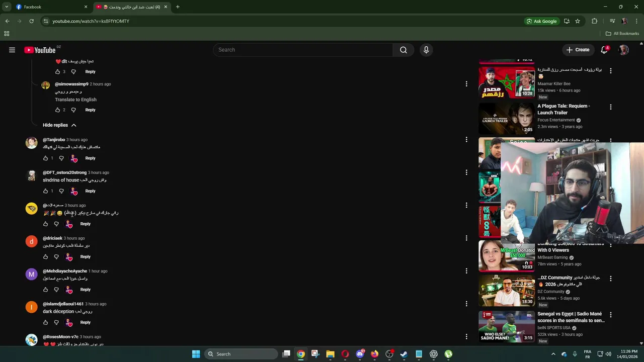Bookmark this page with the star
This screenshot has width=644, height=362.
(578, 21)
